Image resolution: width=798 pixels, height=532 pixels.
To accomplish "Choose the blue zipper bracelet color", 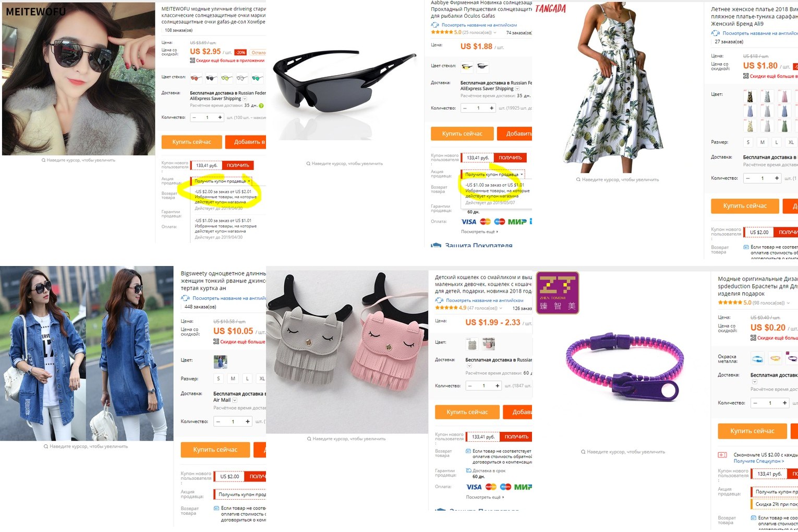I will pyautogui.click(x=758, y=358).
